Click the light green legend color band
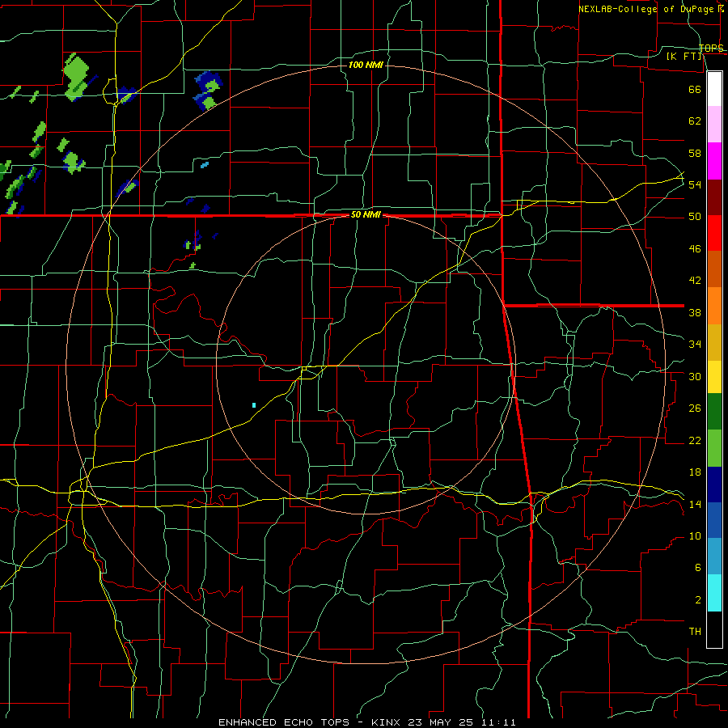The width and height of the screenshot is (728, 728). [x=714, y=448]
